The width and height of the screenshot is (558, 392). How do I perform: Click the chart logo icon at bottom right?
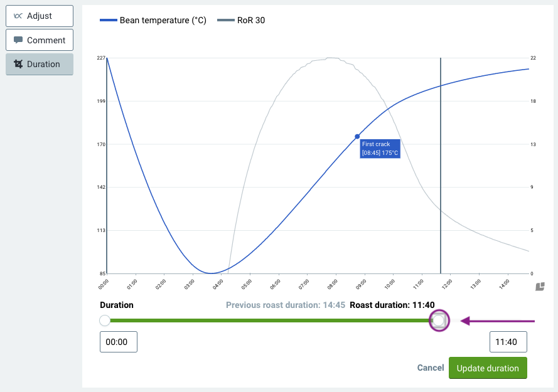[540, 287]
